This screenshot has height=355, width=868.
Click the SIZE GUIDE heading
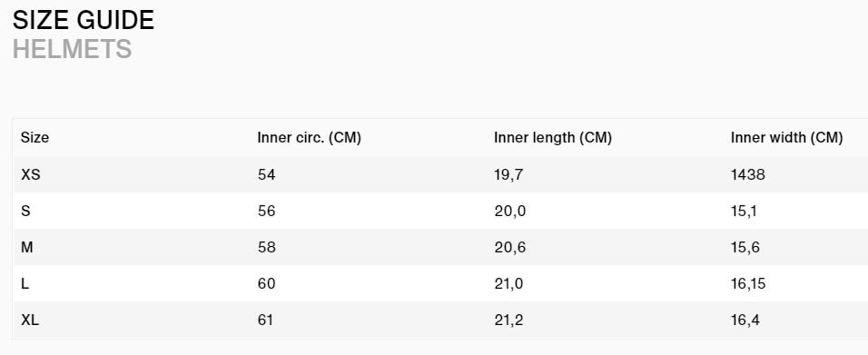84,21
